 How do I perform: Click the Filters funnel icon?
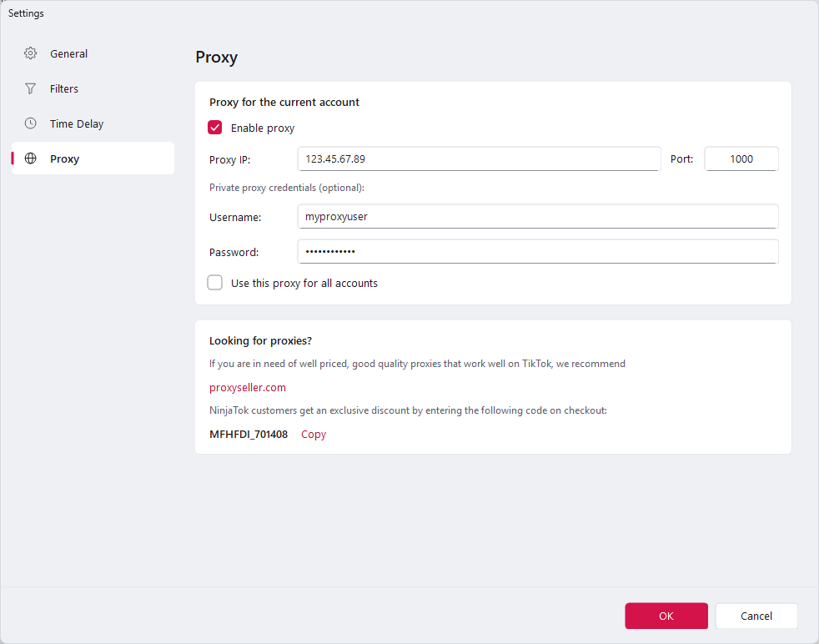coord(30,88)
